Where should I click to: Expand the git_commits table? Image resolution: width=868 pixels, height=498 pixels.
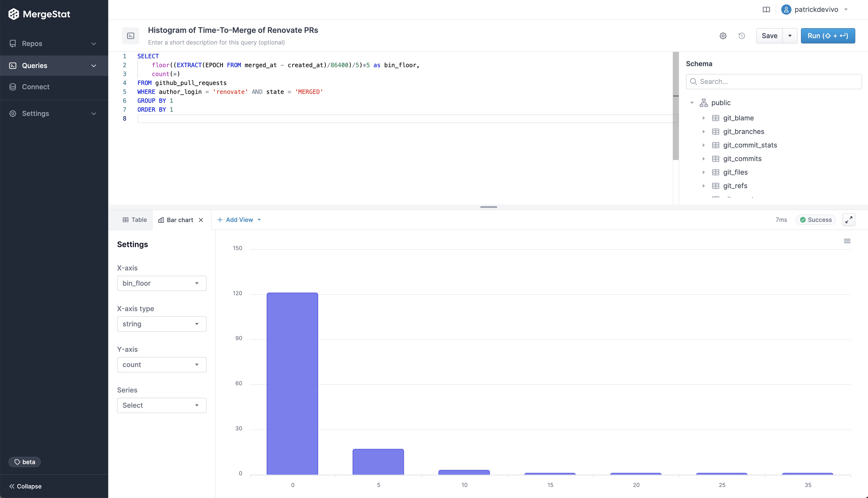tap(704, 159)
